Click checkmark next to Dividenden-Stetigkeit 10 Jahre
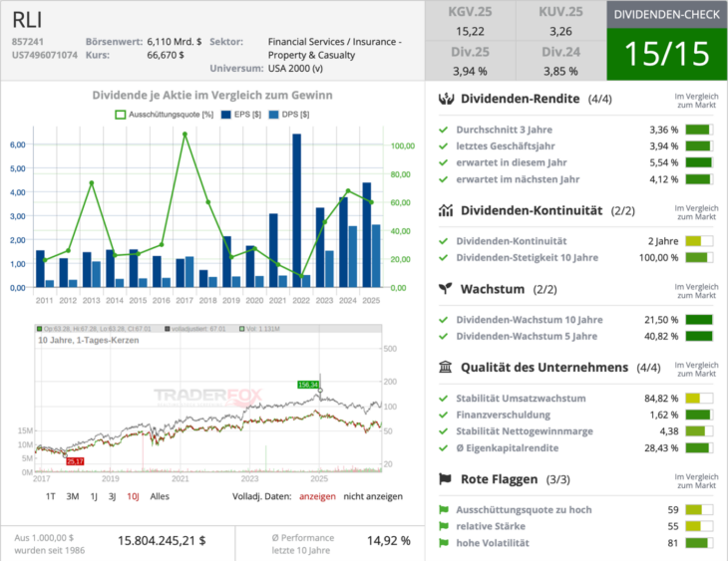Screen dimensions: 728x561 pos(444,258)
